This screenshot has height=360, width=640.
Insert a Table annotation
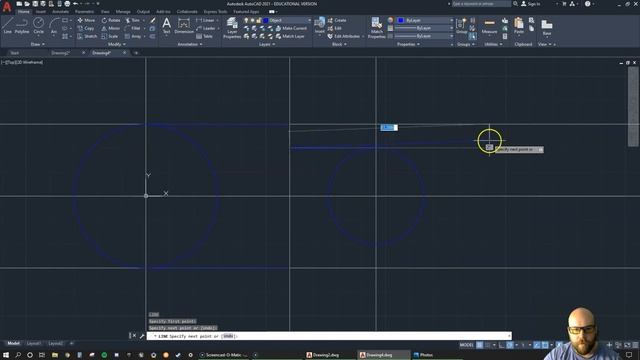coord(205,36)
